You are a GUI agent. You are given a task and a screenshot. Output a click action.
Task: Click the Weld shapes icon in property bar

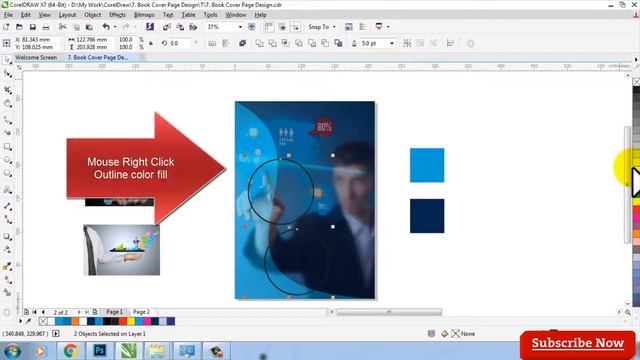coord(259,43)
